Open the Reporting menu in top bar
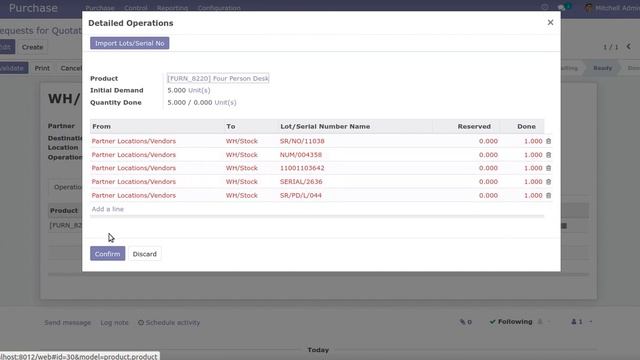This screenshot has width=640, height=360. 172,8
